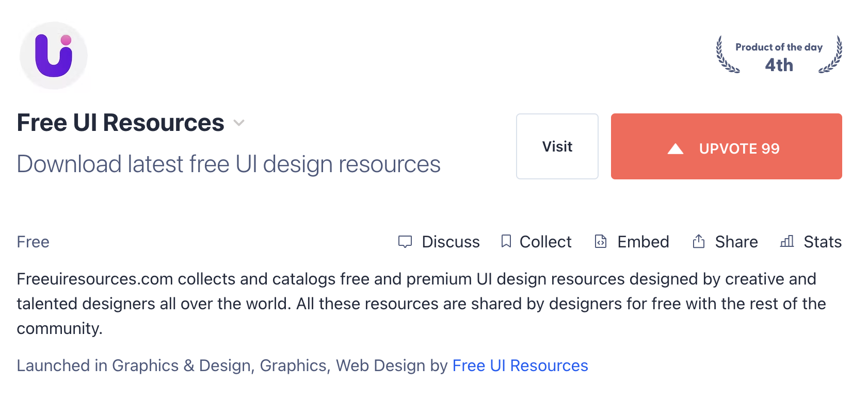Click the Free pricing label
This screenshot has height=401, width=868.
(33, 242)
